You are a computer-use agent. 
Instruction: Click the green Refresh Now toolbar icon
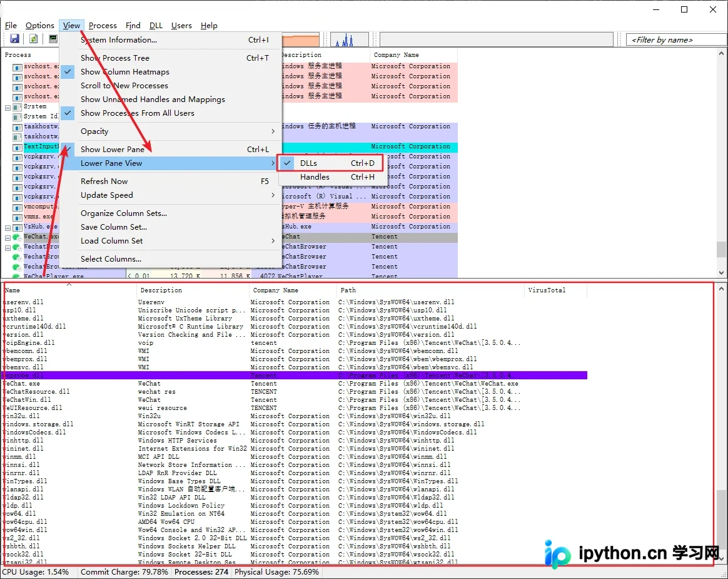point(33,39)
